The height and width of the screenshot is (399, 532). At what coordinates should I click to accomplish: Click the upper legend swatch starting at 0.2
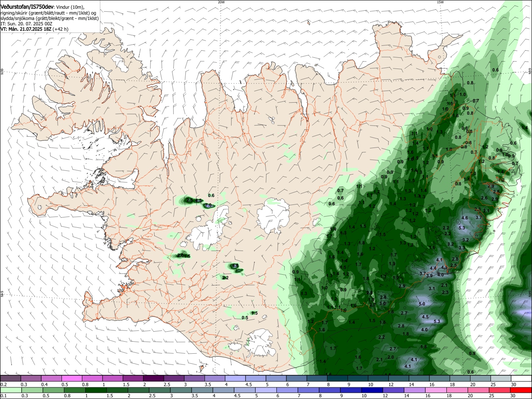[x=10, y=379]
